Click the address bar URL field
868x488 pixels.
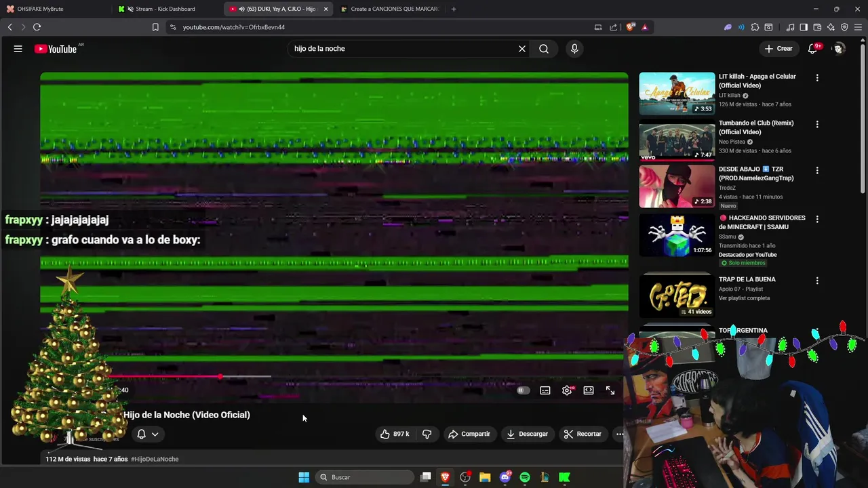point(380,27)
